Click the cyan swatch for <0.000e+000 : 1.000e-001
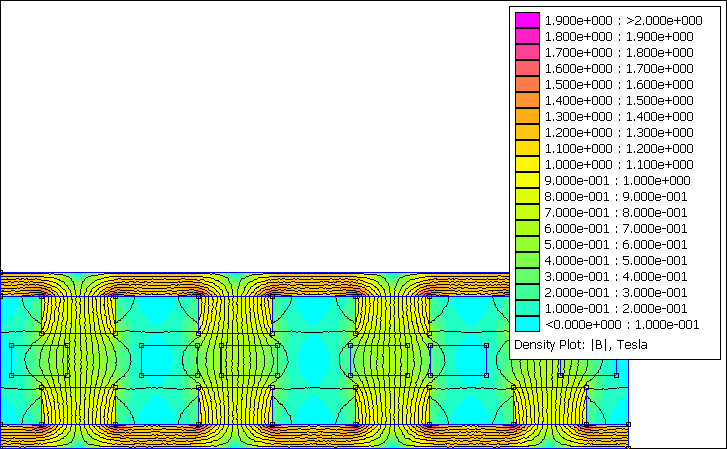This screenshot has width=727, height=449. (x=527, y=324)
